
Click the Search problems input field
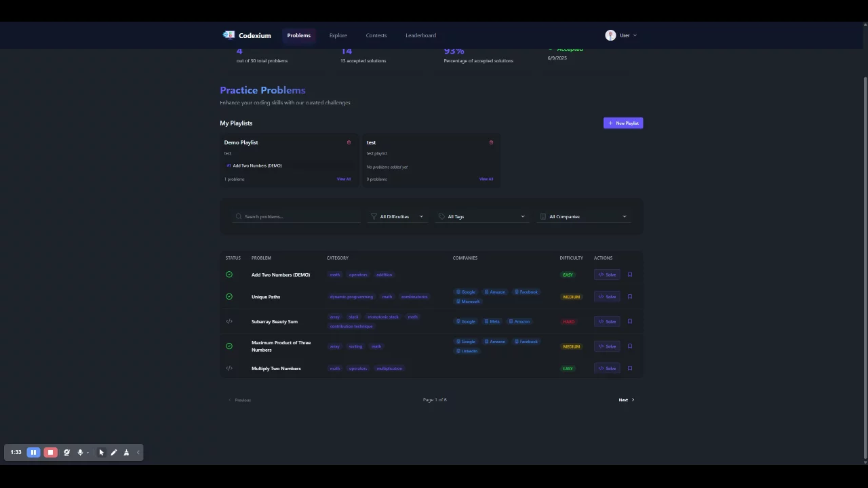point(298,217)
